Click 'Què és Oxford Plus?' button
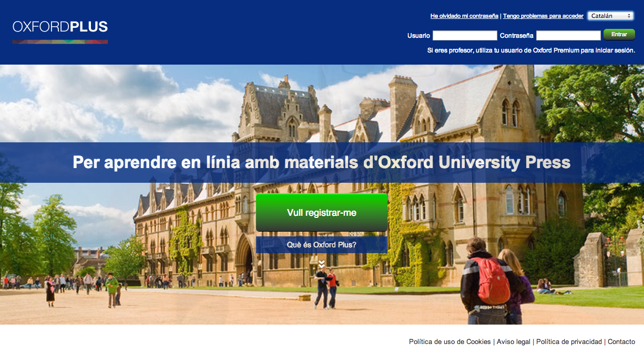 322,245
